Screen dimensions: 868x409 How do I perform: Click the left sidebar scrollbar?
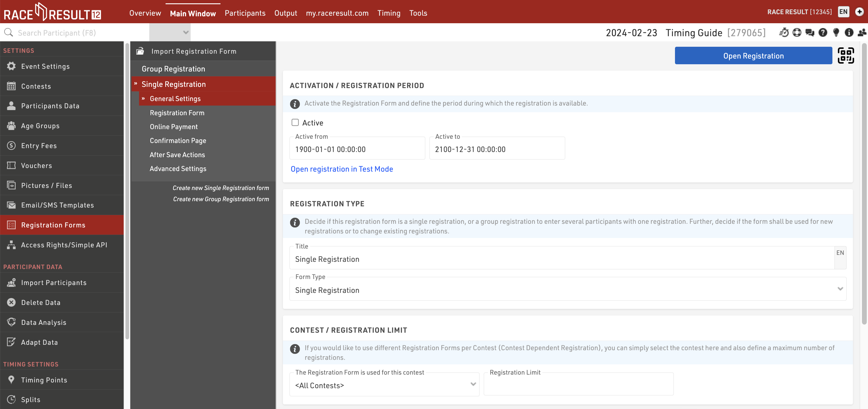point(127,191)
